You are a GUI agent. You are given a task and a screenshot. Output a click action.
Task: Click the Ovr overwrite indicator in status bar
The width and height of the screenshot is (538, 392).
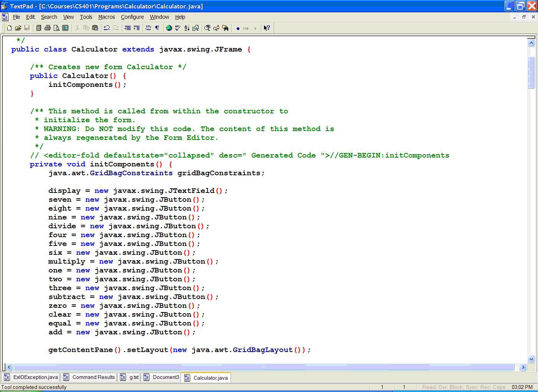pos(442,387)
